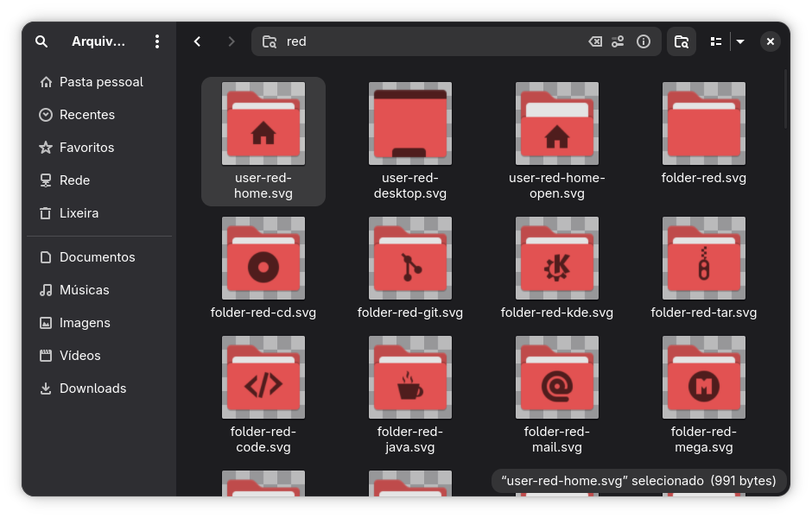This screenshot has height=518, width=812.
Task: Select the folder-red-git.svg file
Action: (410, 259)
